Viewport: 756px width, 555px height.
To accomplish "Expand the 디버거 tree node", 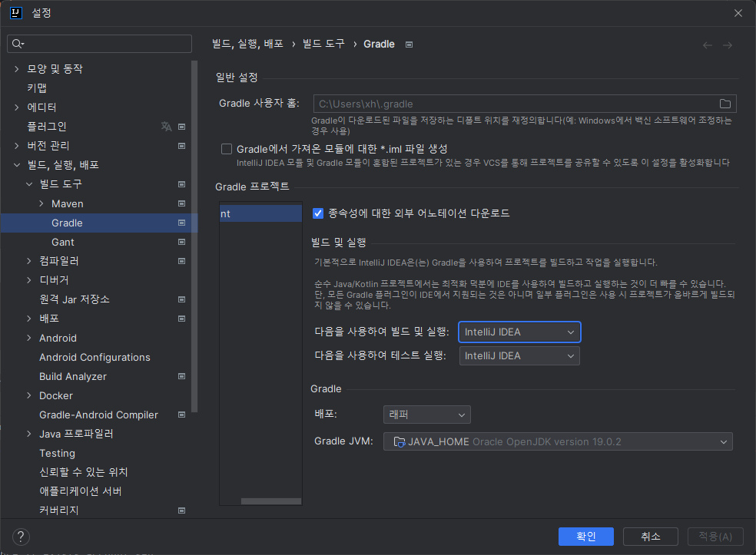I will point(29,280).
